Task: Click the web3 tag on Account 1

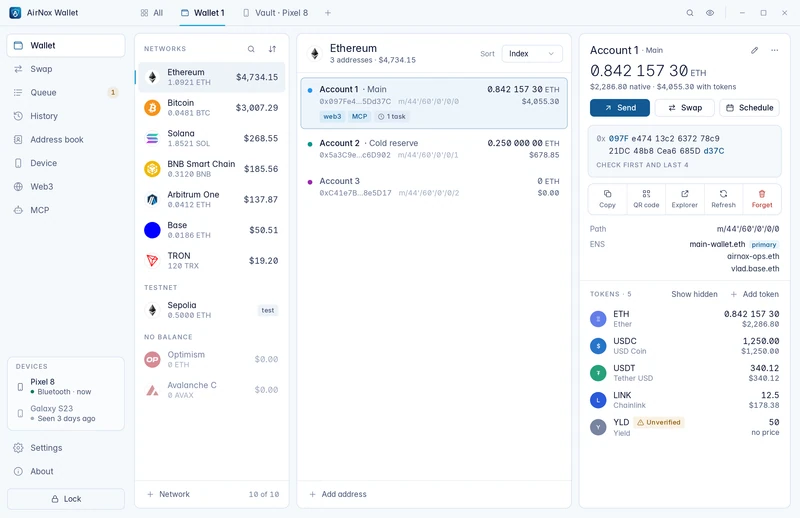Action: click(x=332, y=116)
